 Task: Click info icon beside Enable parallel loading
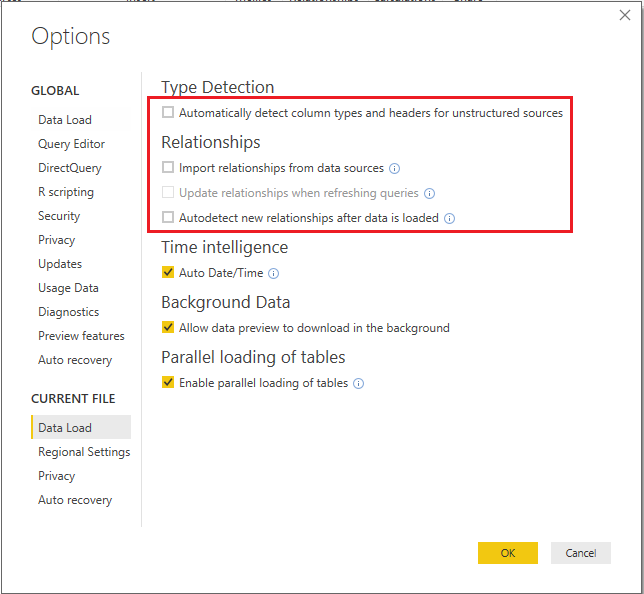coord(359,384)
